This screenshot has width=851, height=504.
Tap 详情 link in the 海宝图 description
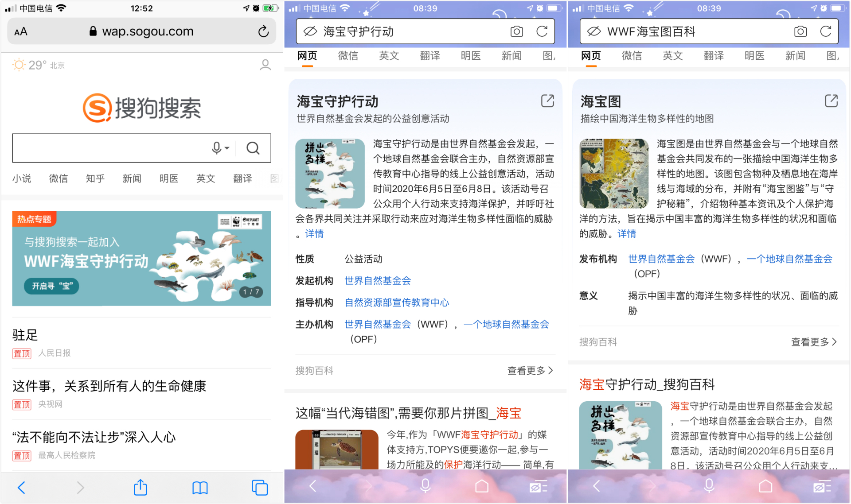click(627, 234)
